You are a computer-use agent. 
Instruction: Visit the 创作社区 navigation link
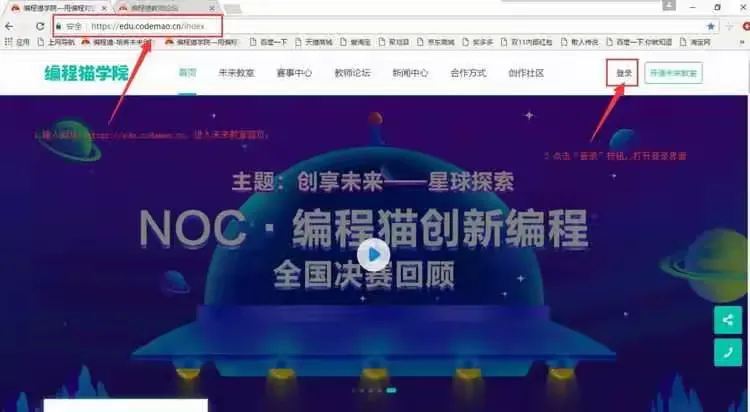(526, 73)
